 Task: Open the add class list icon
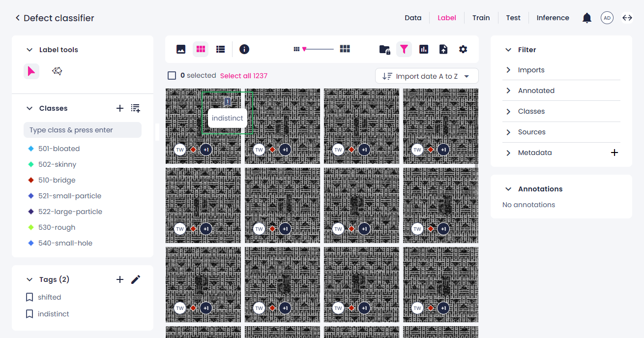136,108
